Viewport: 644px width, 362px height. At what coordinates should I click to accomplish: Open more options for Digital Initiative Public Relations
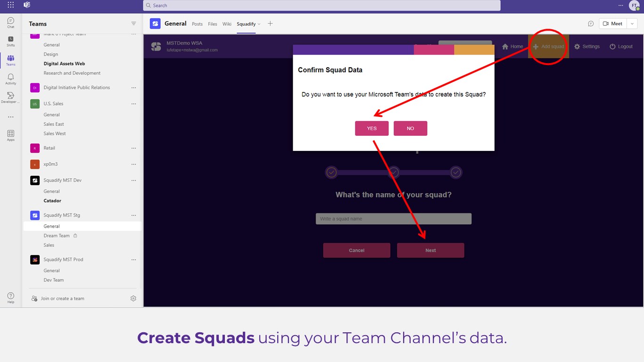(x=133, y=88)
